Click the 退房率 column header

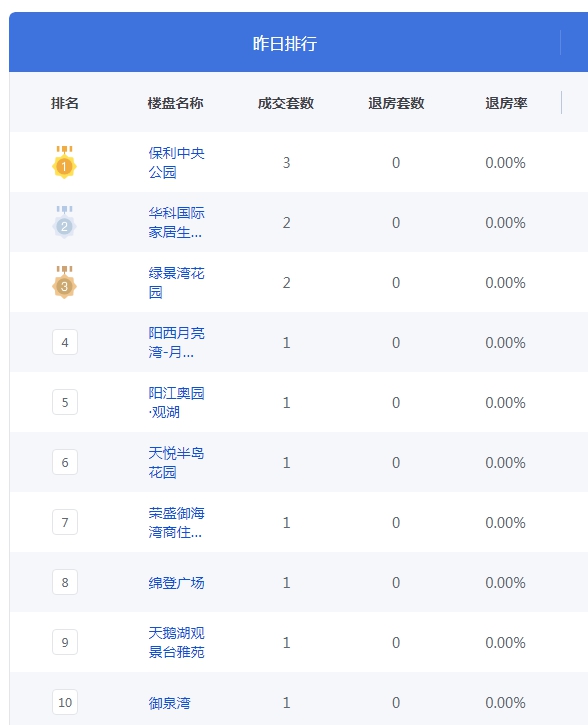coord(506,103)
